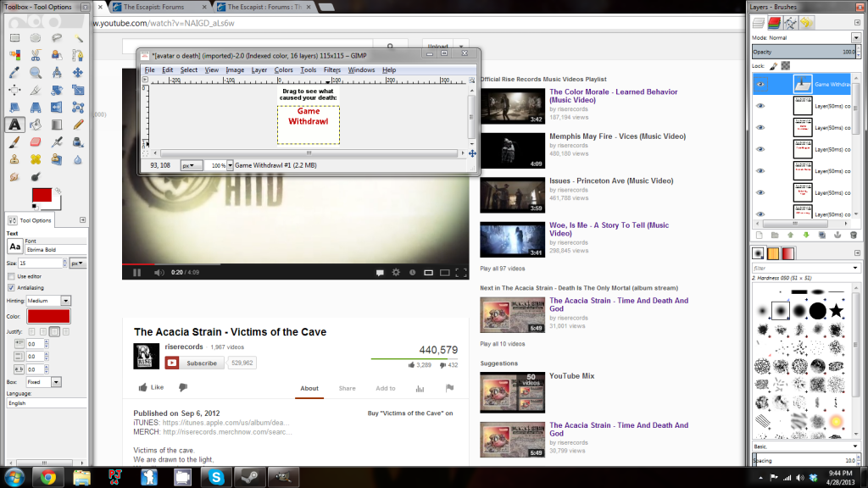Select the Zoom magnifier tool
This screenshot has width=868, height=488.
pyautogui.click(x=36, y=73)
